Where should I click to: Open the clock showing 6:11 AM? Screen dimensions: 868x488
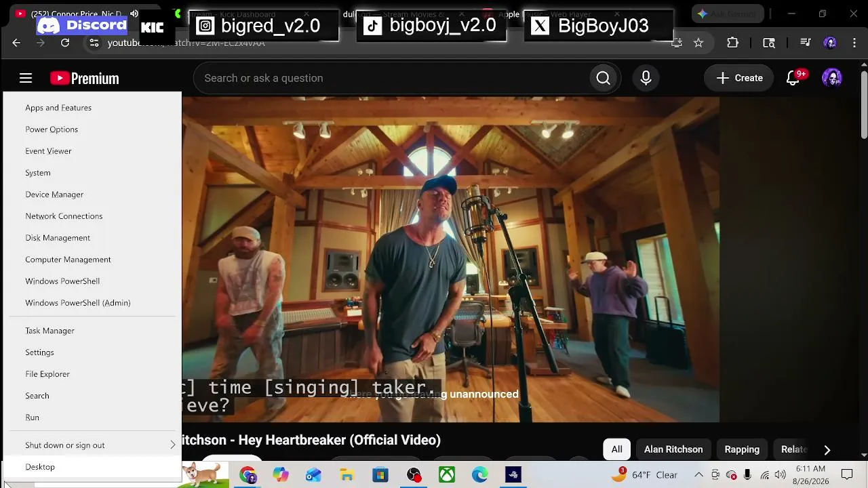(x=810, y=474)
